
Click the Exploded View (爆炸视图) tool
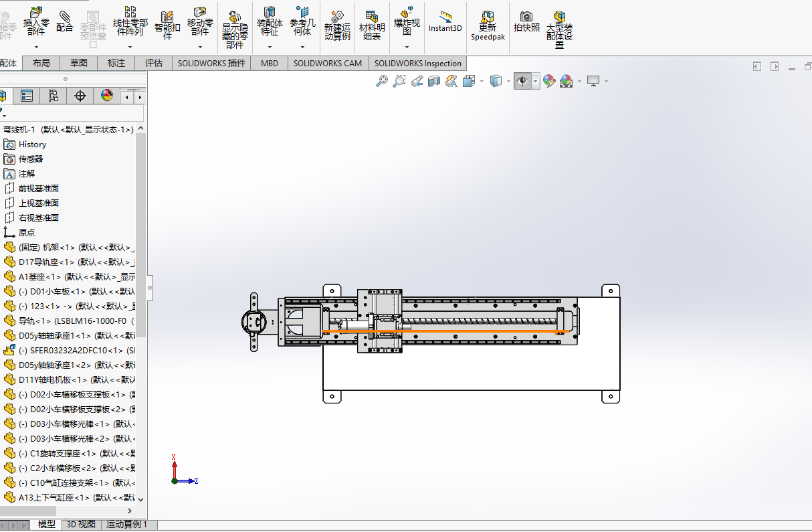(407, 21)
